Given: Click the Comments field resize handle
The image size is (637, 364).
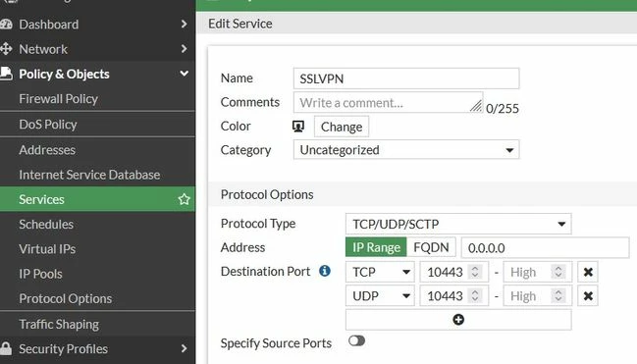Looking at the screenshot, I should pos(476,106).
